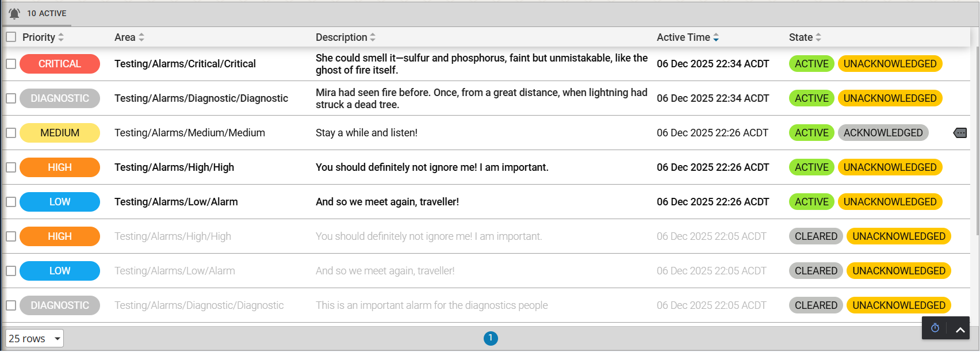Open the 25 rows page-size dropdown

35,339
